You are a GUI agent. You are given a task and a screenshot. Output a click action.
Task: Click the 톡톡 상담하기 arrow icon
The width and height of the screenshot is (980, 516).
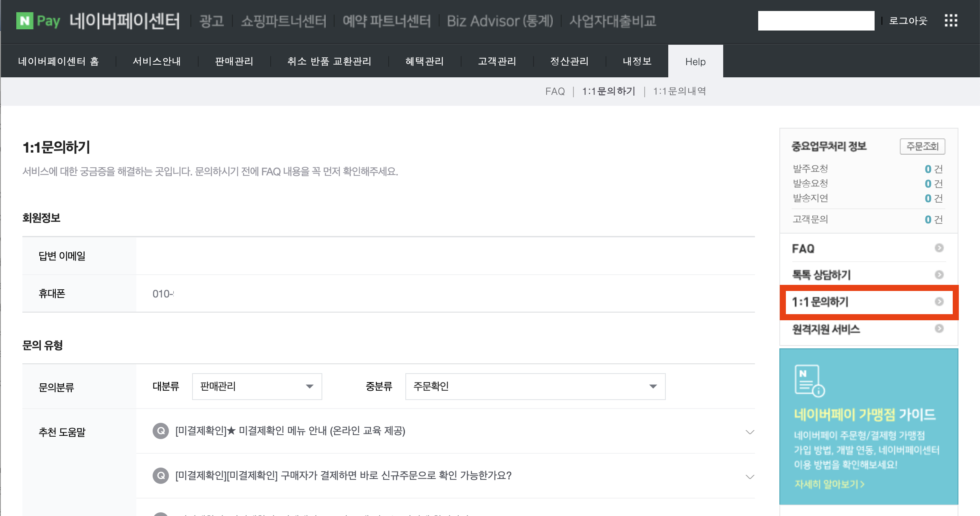tap(939, 275)
